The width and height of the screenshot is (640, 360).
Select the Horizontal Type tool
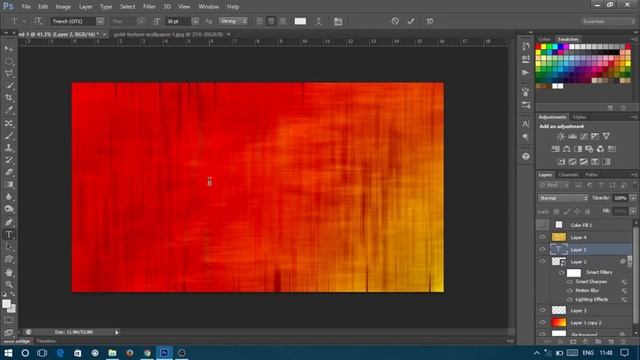(9, 235)
